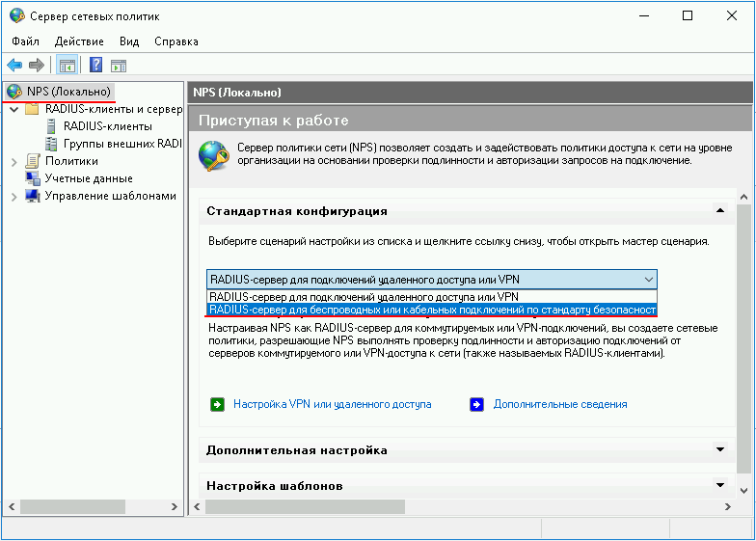Select RADIUS-клиенты и серверы tree node
Viewport: 756px width, 541px height.
(114, 109)
